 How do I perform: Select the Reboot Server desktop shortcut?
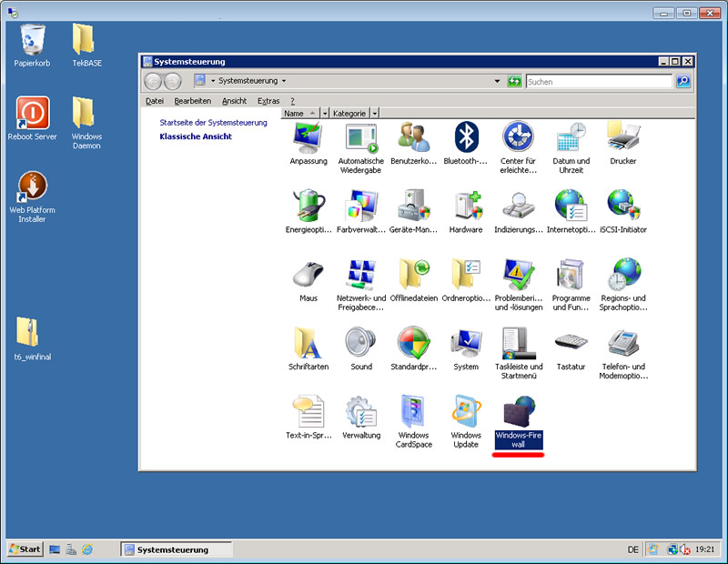coord(32,119)
